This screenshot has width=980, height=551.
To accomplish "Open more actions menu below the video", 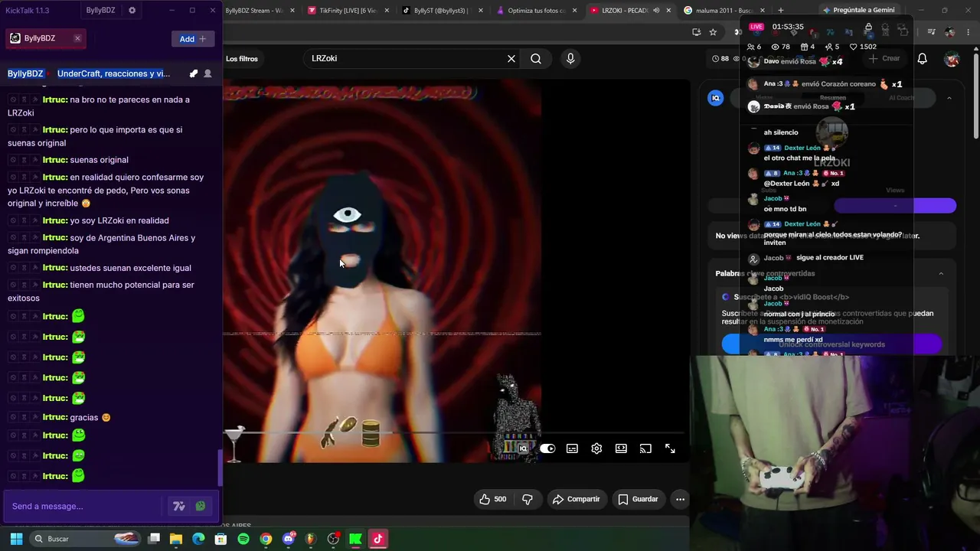I will point(680,499).
